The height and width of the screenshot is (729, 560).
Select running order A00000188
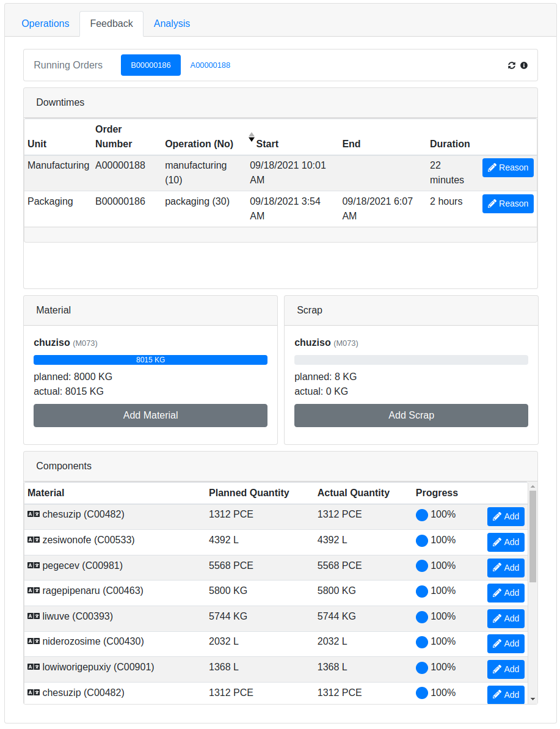210,65
